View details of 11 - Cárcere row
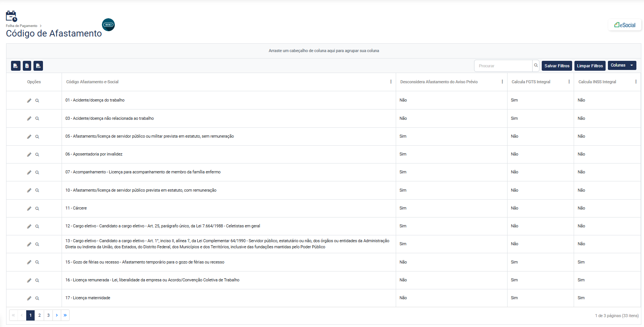 click(x=37, y=209)
